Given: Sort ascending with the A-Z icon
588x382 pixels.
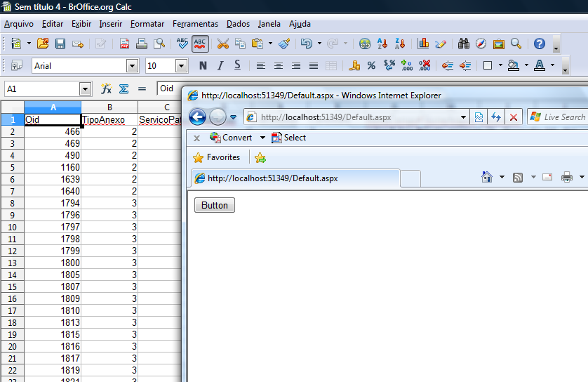Looking at the screenshot, I should [x=382, y=44].
